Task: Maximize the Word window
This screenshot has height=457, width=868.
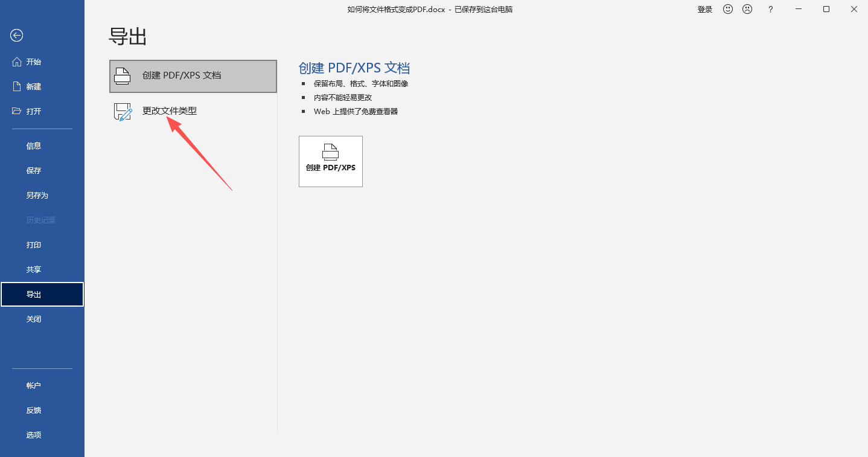Action: click(826, 9)
